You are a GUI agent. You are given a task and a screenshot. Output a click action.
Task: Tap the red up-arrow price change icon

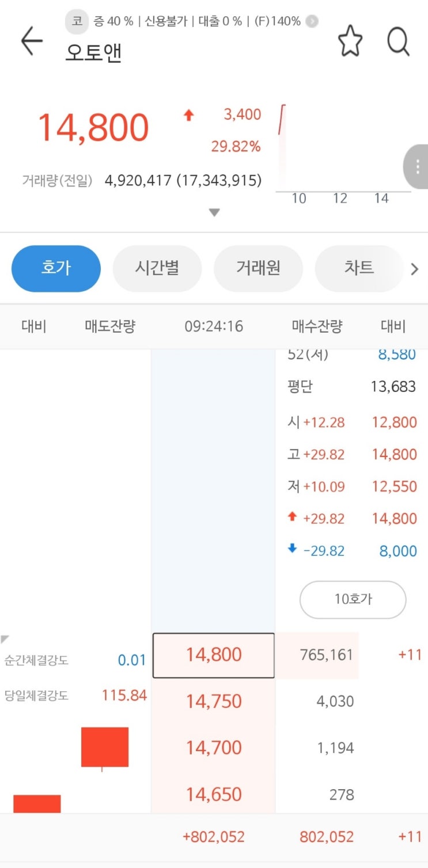click(188, 115)
